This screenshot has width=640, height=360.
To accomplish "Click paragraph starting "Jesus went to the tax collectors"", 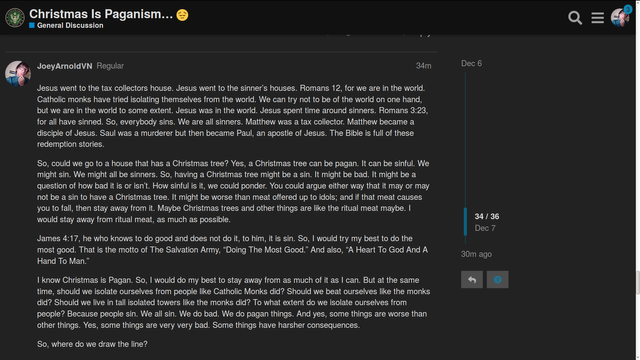I will (x=233, y=116).
